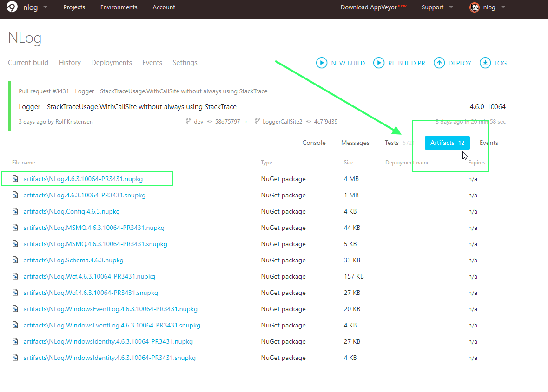This screenshot has width=548, height=392.
Task: Open the Account menu
Action: [x=164, y=7]
